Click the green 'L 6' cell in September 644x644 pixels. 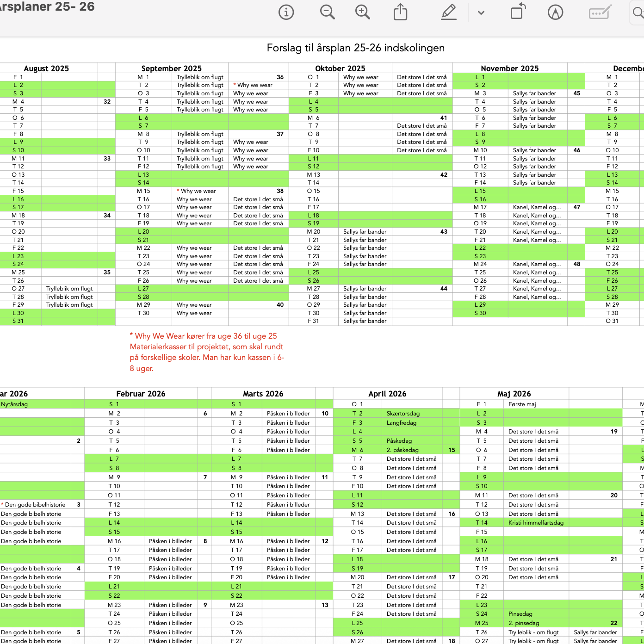(143, 118)
